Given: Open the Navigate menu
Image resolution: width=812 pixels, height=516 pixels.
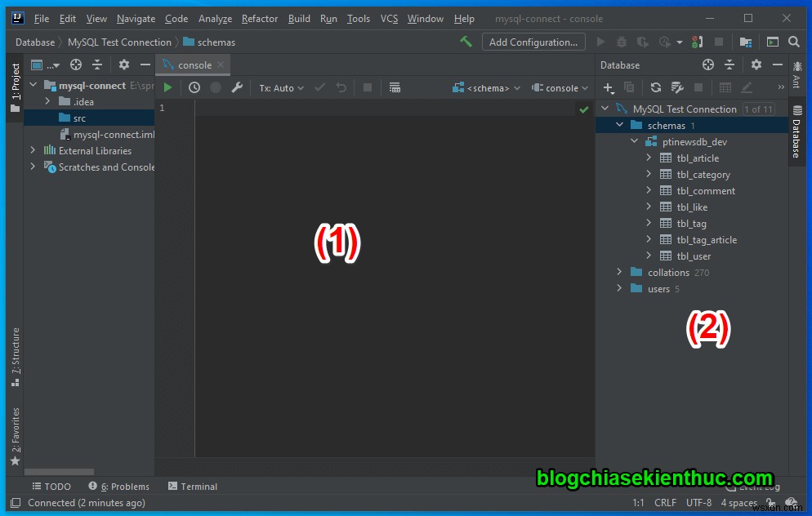Looking at the screenshot, I should click(136, 19).
